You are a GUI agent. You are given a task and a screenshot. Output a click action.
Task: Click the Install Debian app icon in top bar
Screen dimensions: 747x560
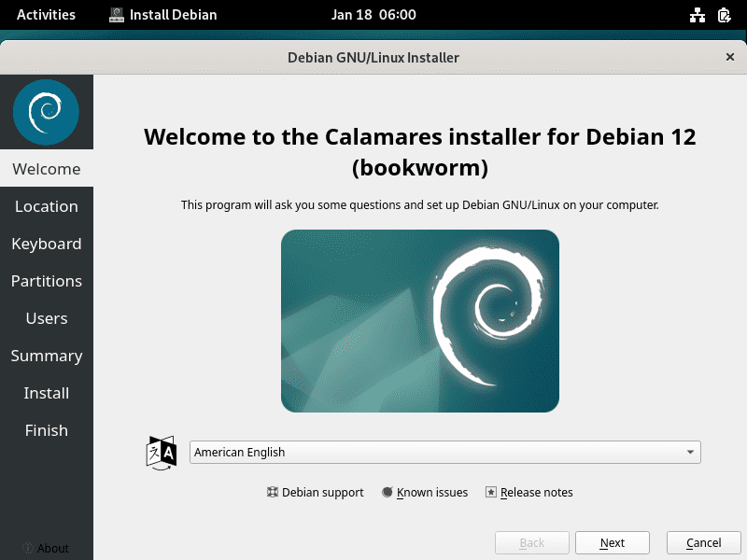(116, 15)
